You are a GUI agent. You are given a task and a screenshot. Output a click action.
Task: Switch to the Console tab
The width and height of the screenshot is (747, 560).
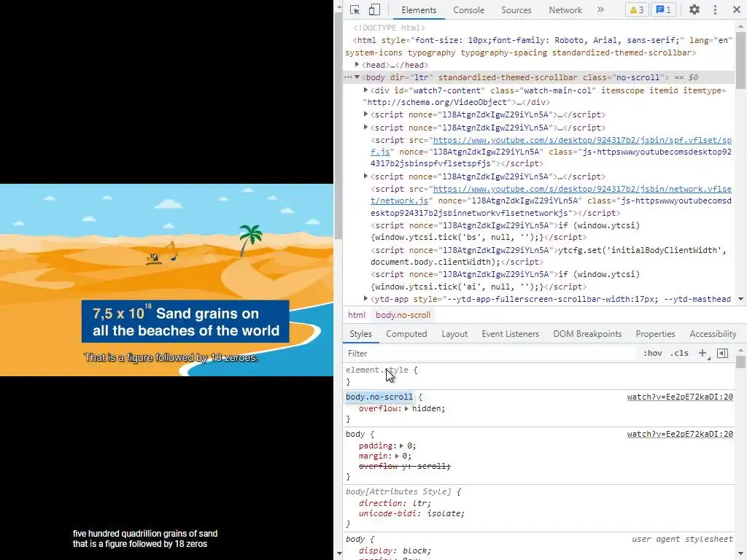click(469, 10)
